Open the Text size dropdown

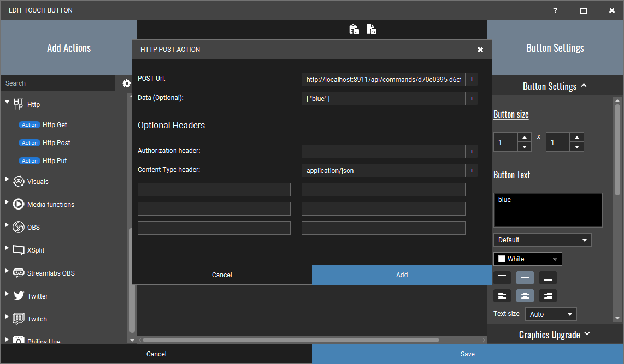[x=551, y=314]
